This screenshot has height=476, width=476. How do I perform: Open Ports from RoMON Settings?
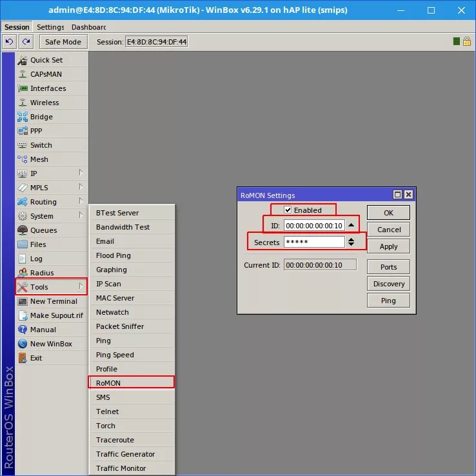tap(388, 267)
